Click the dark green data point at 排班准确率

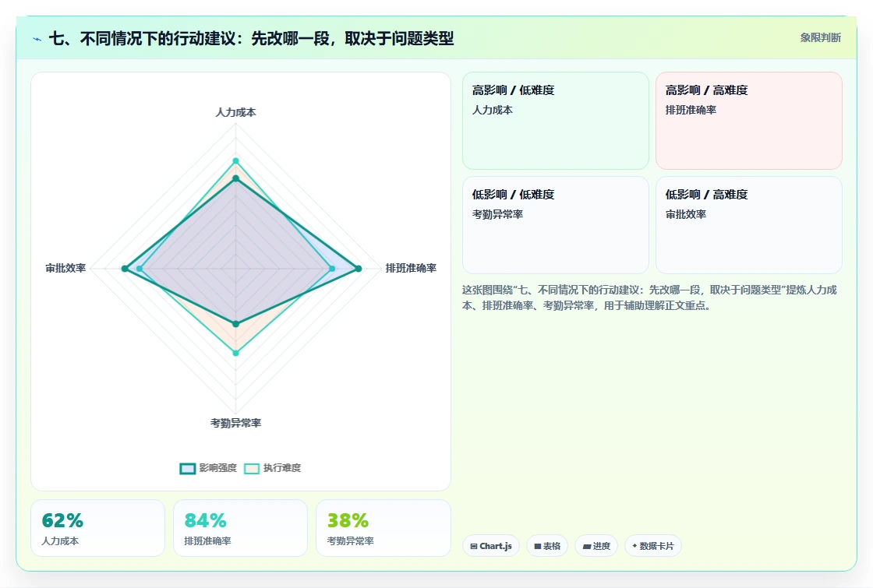[359, 269]
